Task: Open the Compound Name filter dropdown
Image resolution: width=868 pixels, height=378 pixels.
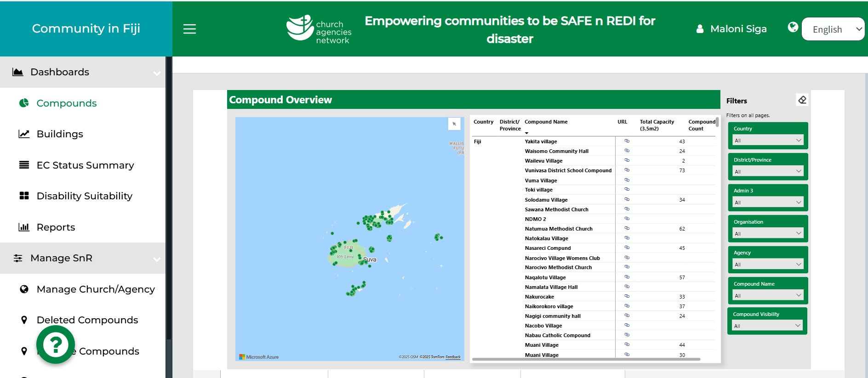Action: (x=767, y=295)
